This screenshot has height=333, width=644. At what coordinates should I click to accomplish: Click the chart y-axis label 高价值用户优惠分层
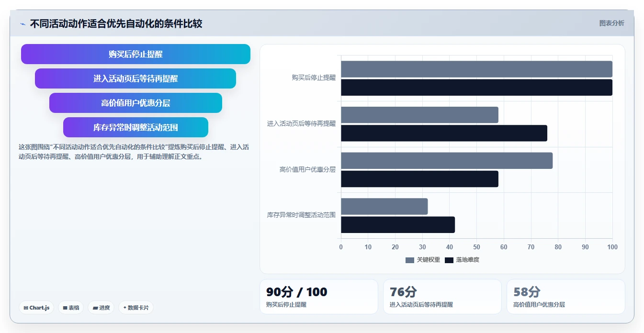[307, 169]
